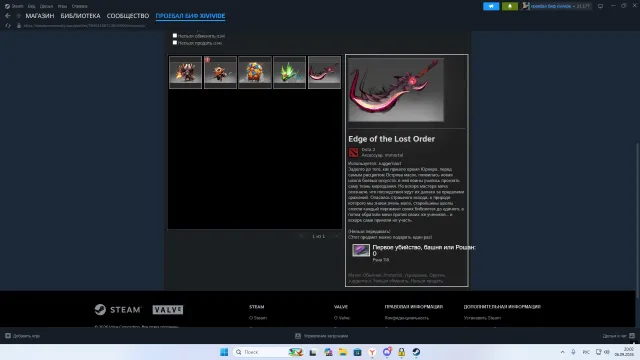
Task: Click the taskbar Поиск search box
Action: (269, 352)
